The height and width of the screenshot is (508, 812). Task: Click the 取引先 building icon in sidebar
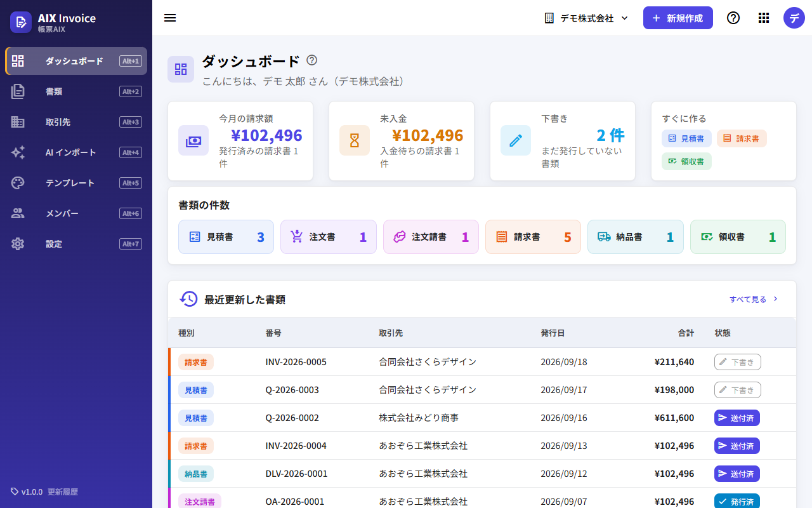[18, 122]
